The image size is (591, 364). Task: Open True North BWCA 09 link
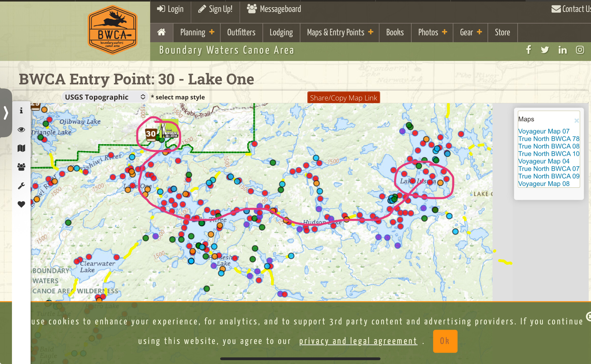coord(549,176)
